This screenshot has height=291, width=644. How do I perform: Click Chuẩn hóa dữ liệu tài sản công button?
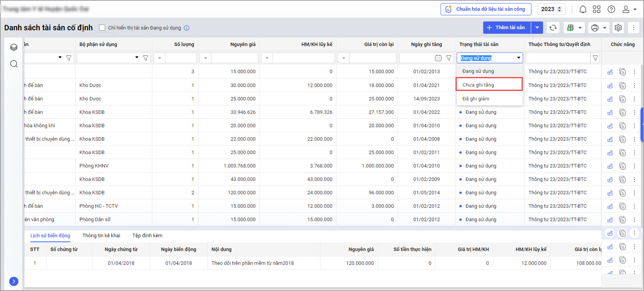click(x=485, y=9)
